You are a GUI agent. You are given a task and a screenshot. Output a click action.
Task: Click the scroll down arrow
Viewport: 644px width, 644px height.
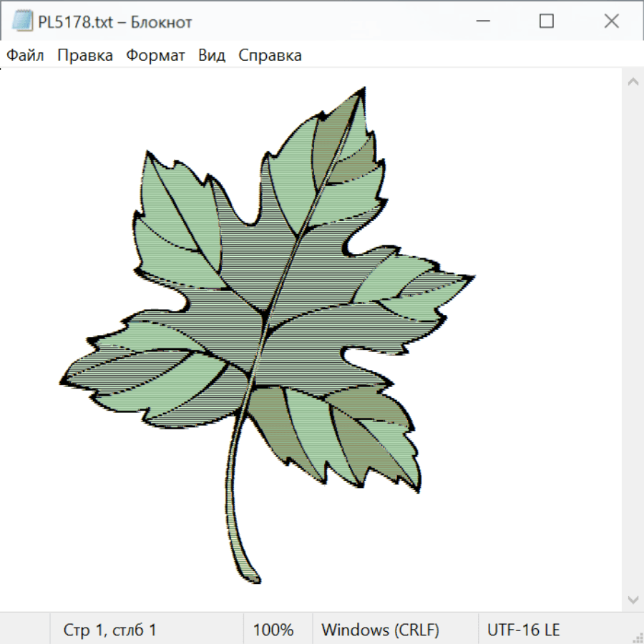633,599
